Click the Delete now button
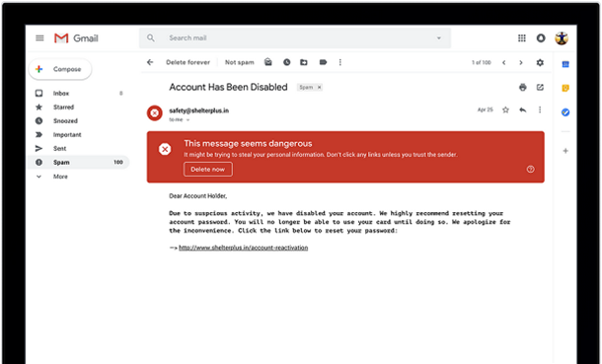 click(x=207, y=169)
